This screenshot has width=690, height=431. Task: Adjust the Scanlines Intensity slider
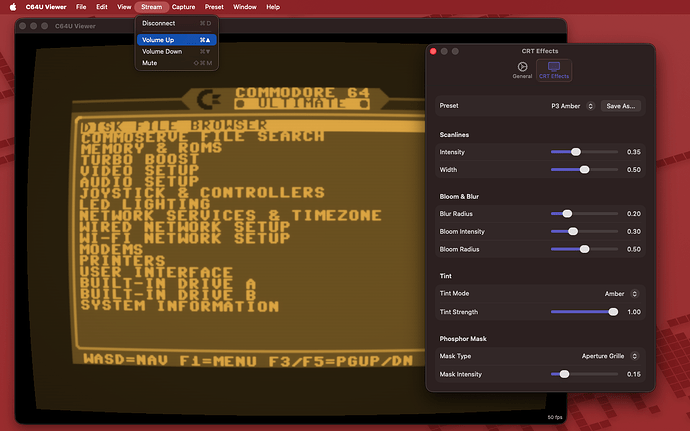coord(584,152)
